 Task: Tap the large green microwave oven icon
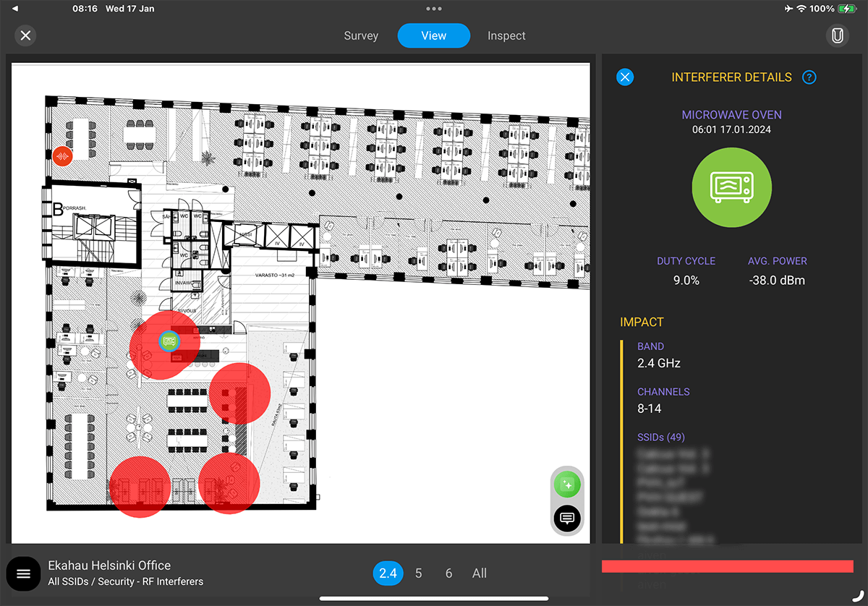(731, 187)
